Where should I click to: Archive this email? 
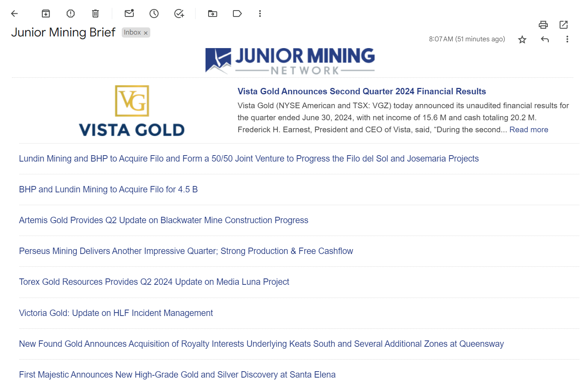pos(46,14)
